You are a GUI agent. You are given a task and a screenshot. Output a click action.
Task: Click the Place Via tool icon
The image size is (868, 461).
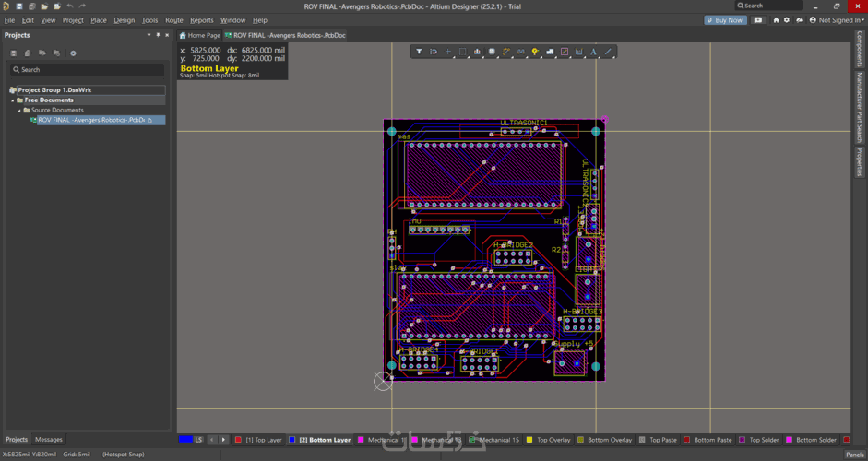coord(535,52)
